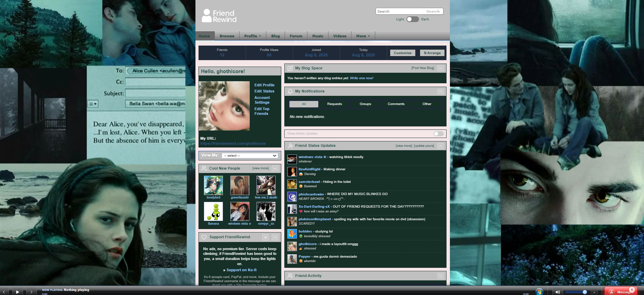This screenshot has height=295, width=644.
Task: Open camsterbawl's status avatar
Action: tap(292, 184)
